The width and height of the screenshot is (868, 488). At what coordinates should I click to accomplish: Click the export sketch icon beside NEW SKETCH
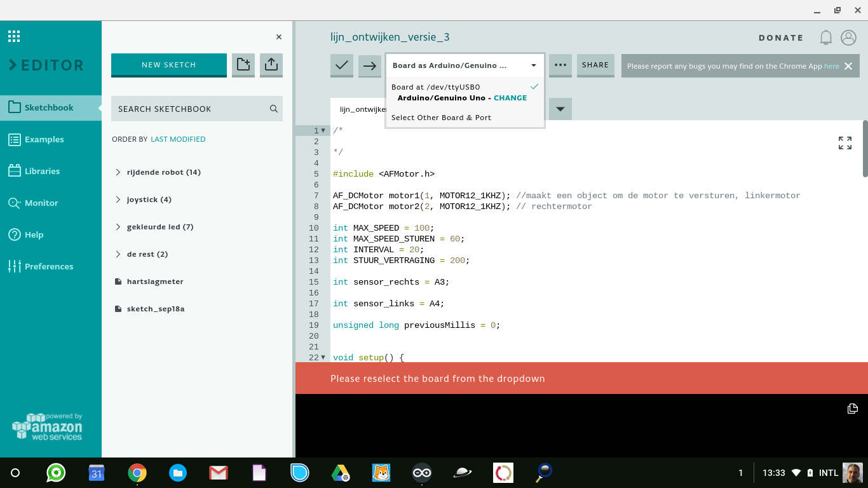coord(271,64)
